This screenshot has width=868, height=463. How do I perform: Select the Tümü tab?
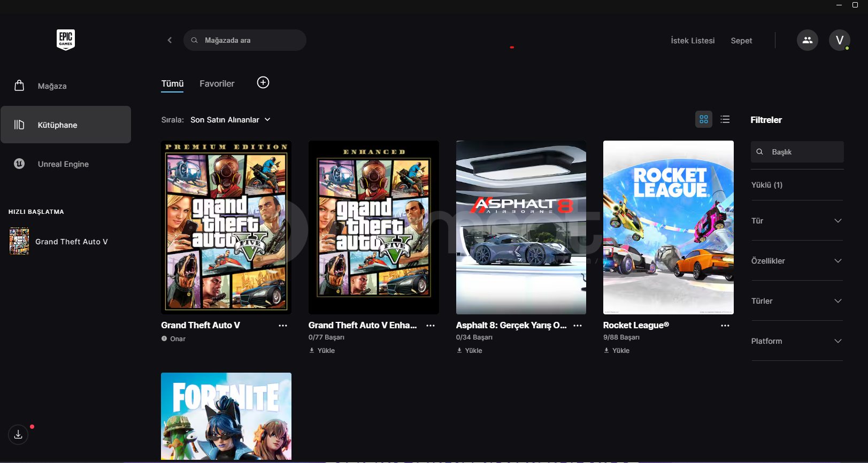tap(172, 83)
